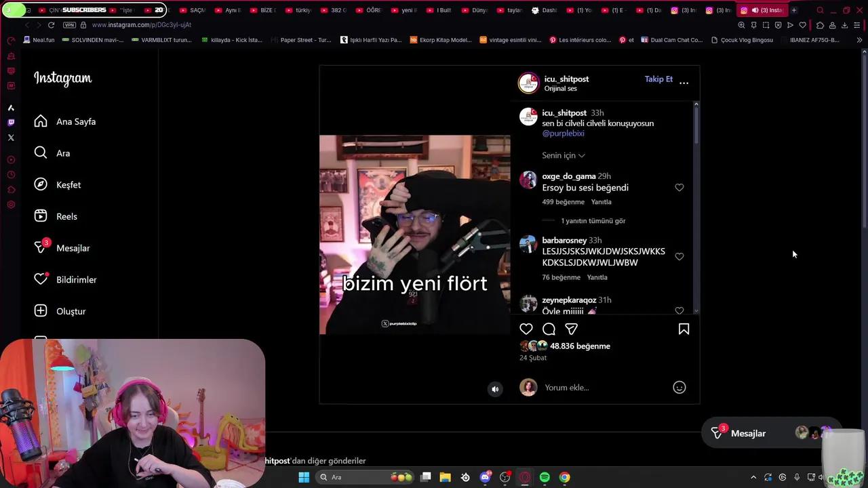Click the Windows taskbar search box
This screenshot has height=488, width=868.
click(366, 477)
